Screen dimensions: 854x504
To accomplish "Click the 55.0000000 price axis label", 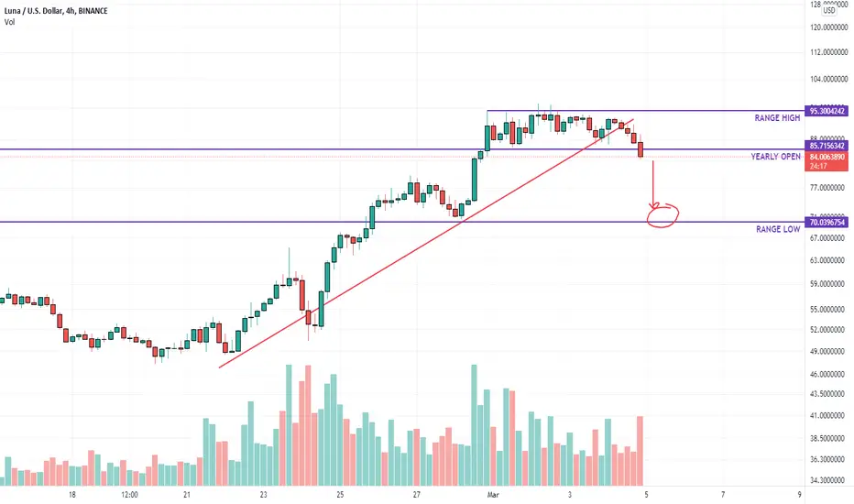I will (x=828, y=310).
